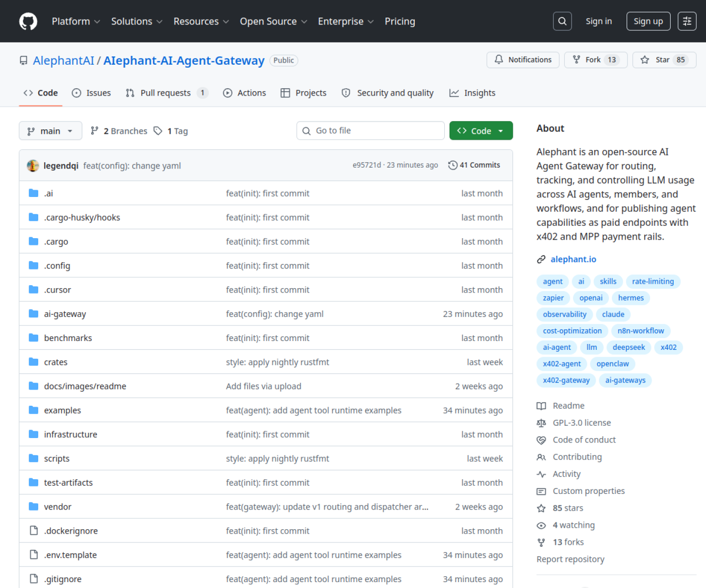The height and width of the screenshot is (588, 706).
Task: Click the book icon beside Readme
Action: pos(541,406)
